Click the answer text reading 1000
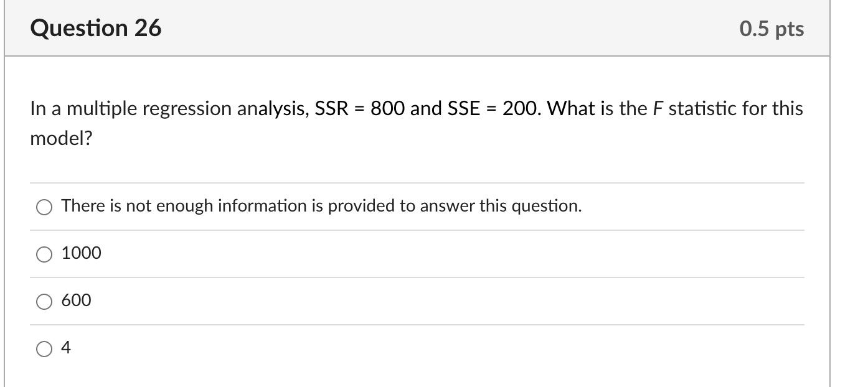Viewport: 868px width, 387px height. pyautogui.click(x=81, y=253)
